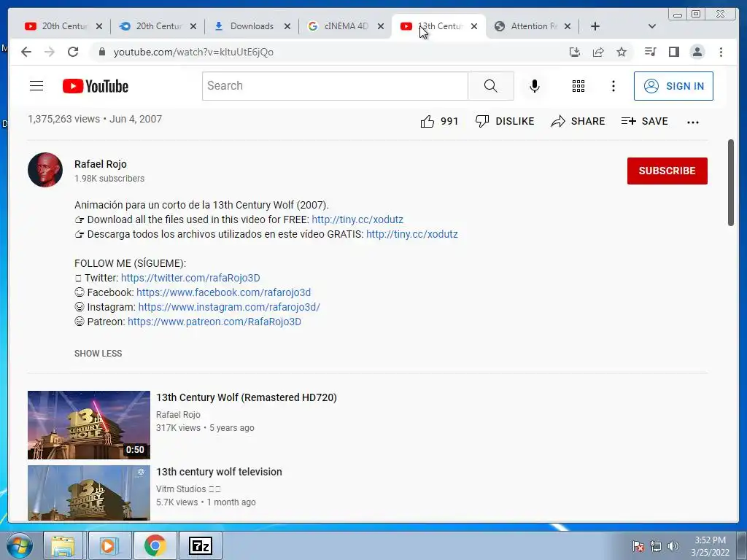Viewport: 747px width, 560px height.
Task: View site information via the padlock icon
Action: [101, 52]
